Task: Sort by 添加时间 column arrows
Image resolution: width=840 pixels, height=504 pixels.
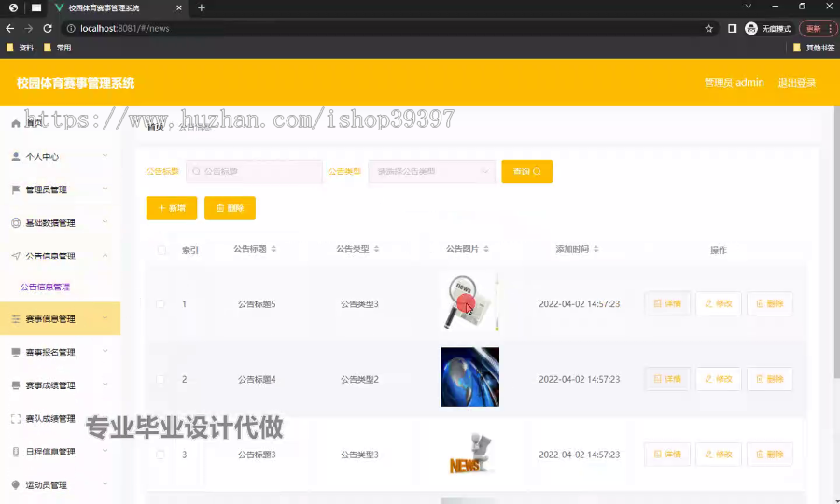Action: (596, 249)
